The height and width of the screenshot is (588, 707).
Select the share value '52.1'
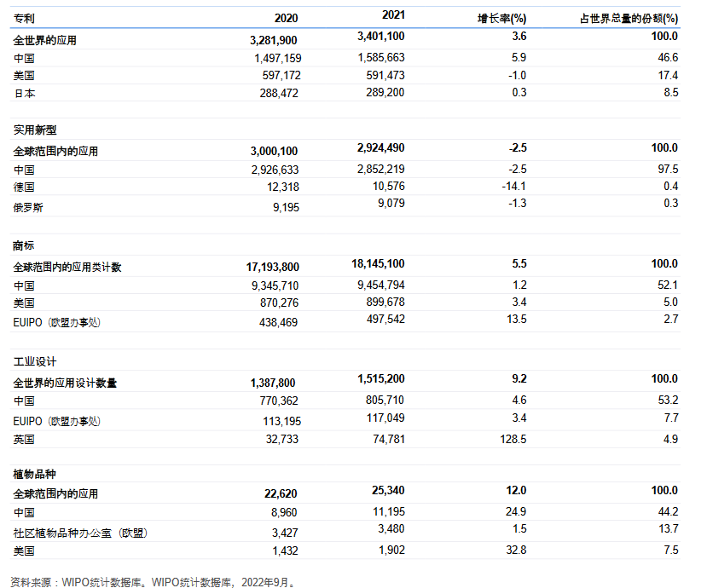669,285
